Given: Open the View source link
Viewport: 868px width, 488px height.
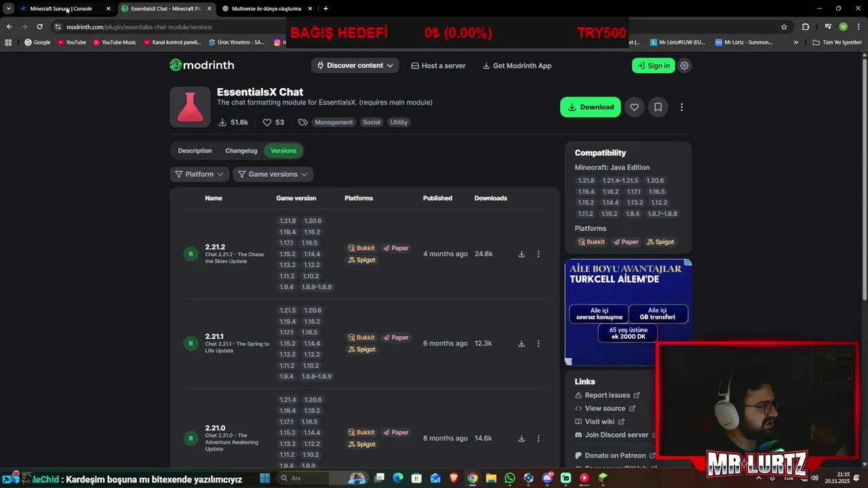Looking at the screenshot, I should coord(605,408).
